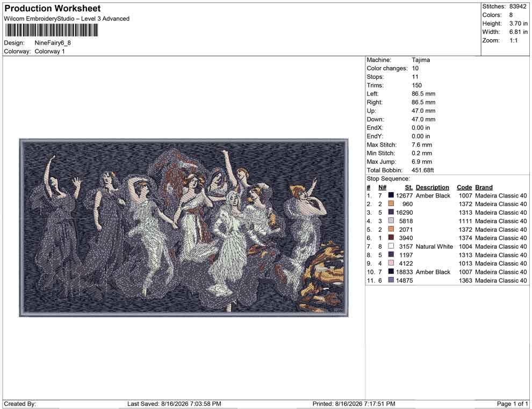This screenshot has height=409, width=532.
Task: Click the St. column header
Action: coord(409,187)
